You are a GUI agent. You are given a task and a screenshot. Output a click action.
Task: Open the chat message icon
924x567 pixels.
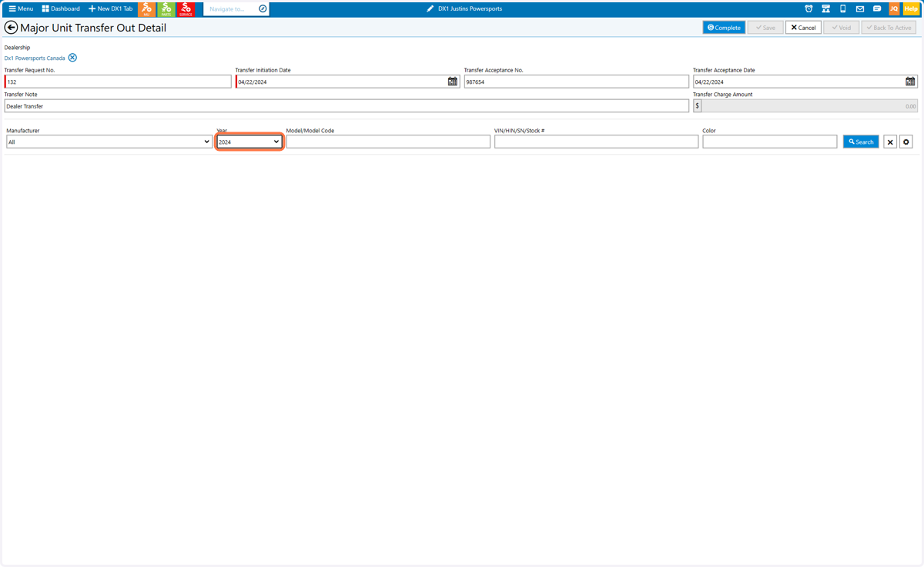(x=877, y=8)
